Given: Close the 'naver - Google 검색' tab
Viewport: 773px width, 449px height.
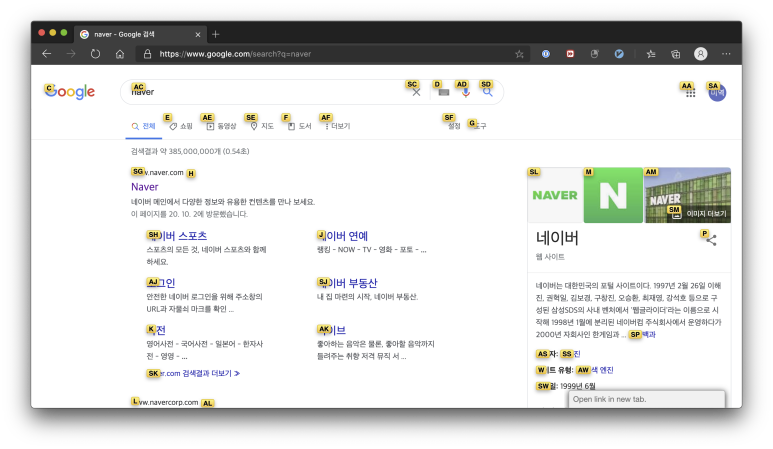Looking at the screenshot, I should pos(198,35).
